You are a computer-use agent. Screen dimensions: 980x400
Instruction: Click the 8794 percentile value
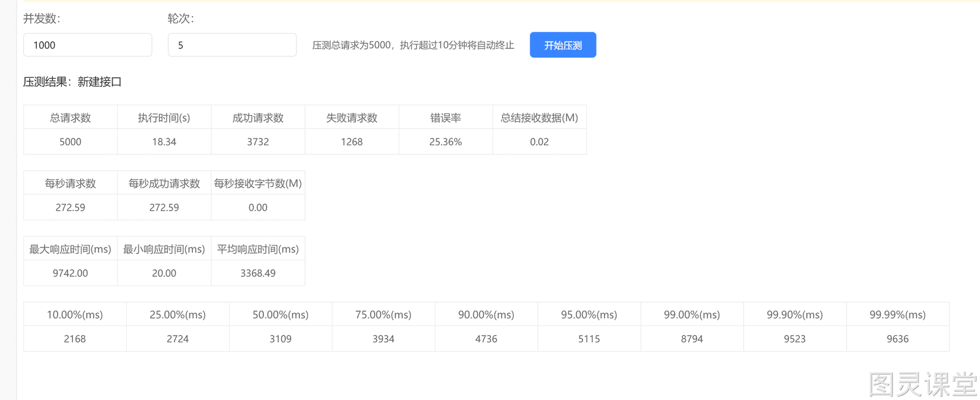[x=692, y=339]
